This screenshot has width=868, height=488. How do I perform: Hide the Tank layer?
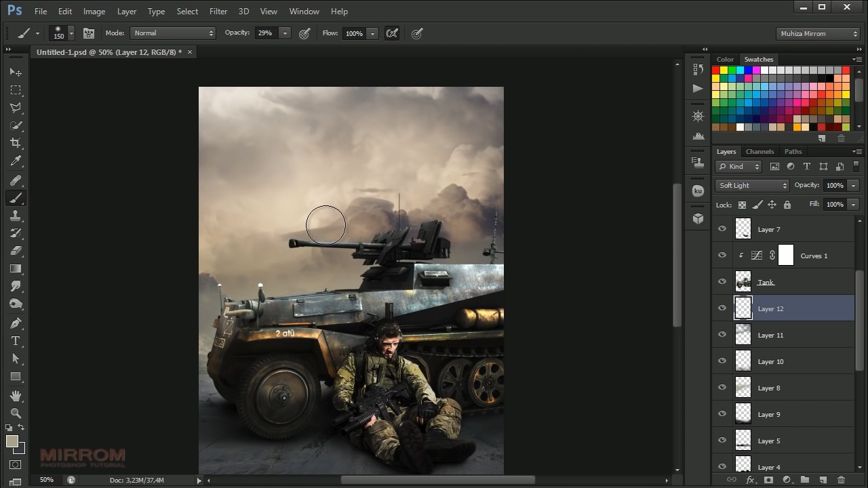(x=722, y=282)
